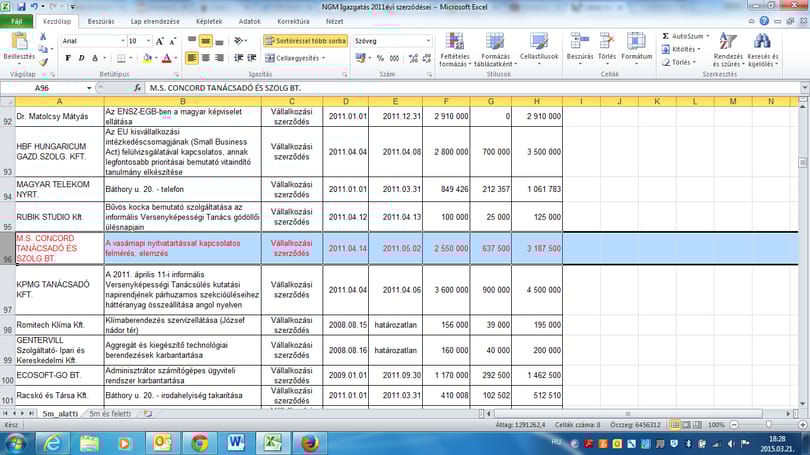Open the Cellaegyesítés merge dropdown arrow

pyautogui.click(x=324, y=58)
